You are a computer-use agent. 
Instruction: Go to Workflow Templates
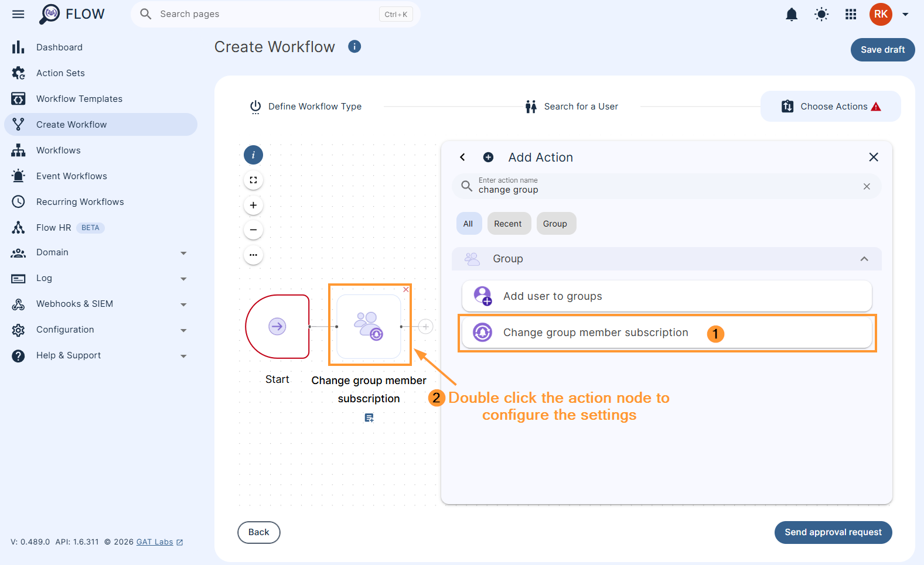pyautogui.click(x=101, y=99)
